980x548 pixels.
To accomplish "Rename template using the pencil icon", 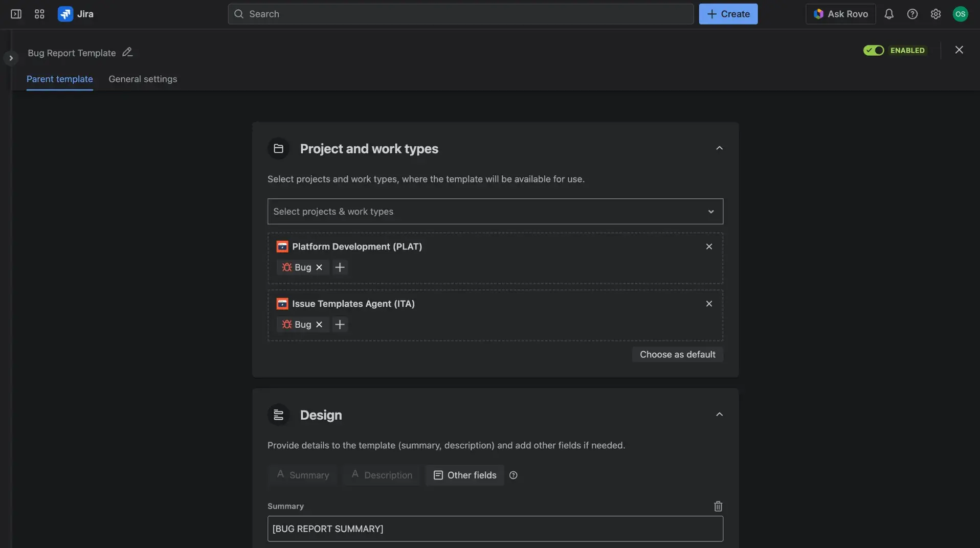I will click(x=126, y=52).
